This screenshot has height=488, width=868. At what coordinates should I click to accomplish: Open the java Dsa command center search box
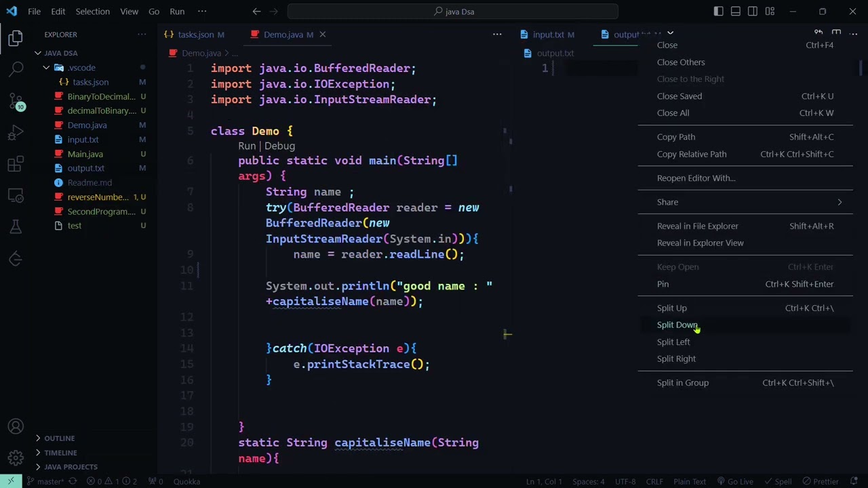tap(453, 12)
